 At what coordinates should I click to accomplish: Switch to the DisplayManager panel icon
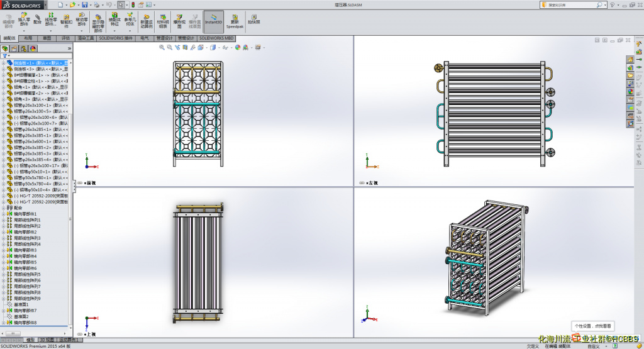pos(33,48)
